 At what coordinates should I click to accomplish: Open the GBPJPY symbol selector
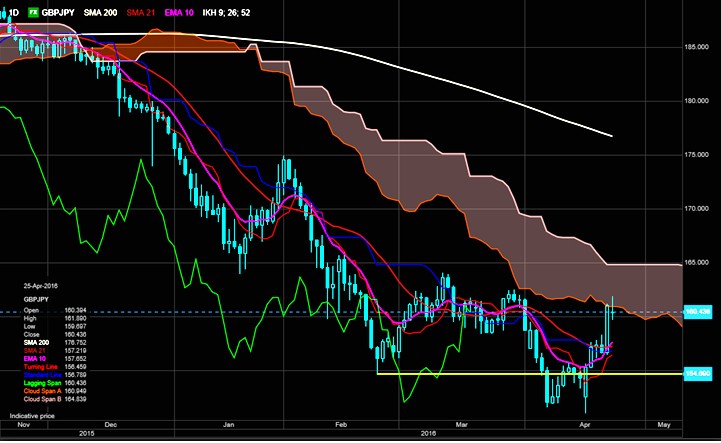tap(63, 11)
